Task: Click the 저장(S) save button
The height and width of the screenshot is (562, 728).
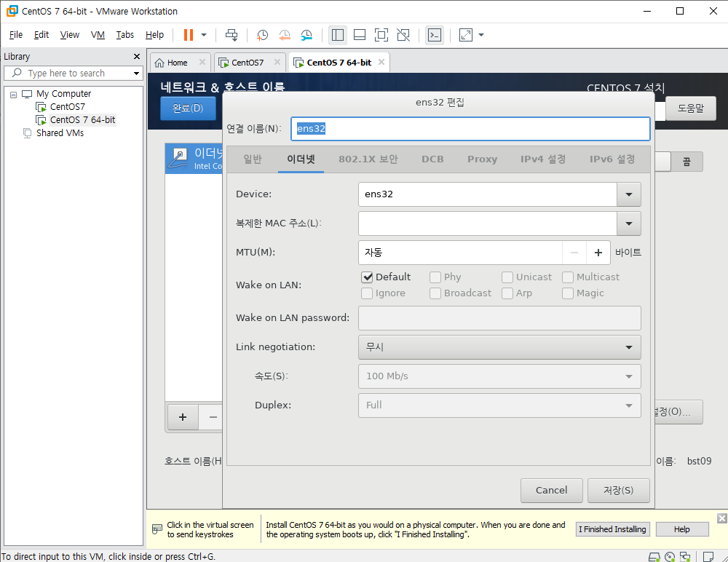Action: [x=618, y=491]
